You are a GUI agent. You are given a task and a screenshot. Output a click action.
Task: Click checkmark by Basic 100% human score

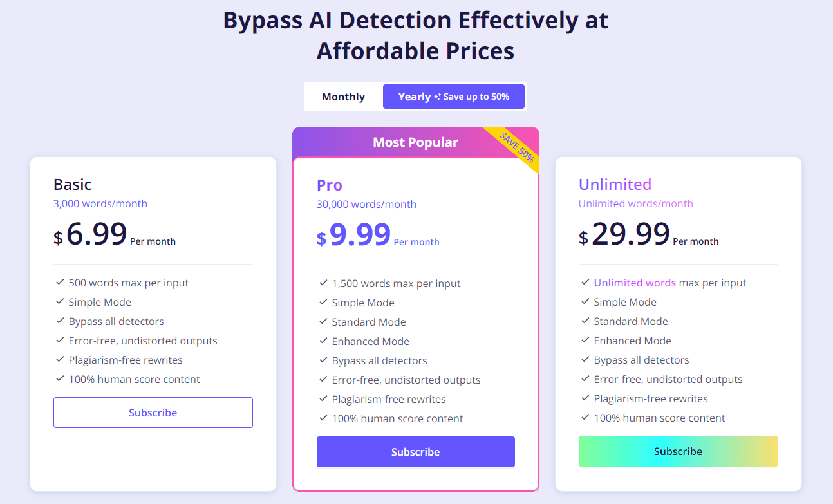pyautogui.click(x=60, y=379)
